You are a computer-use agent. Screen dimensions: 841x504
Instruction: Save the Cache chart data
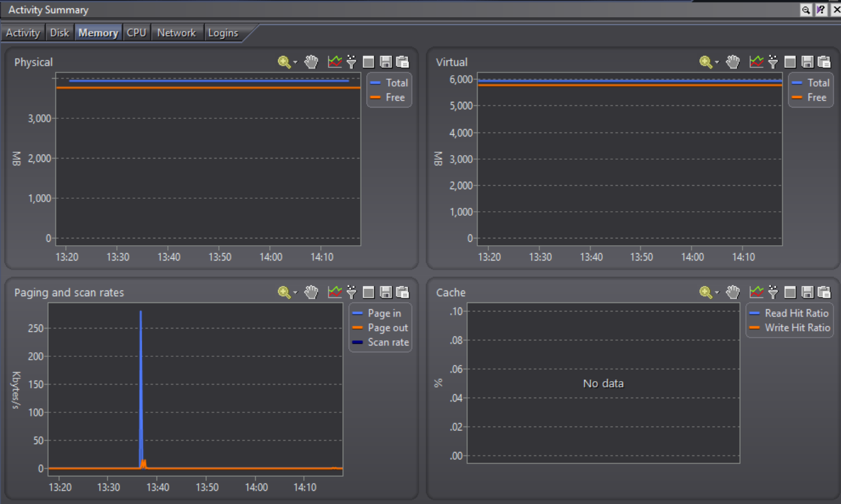click(808, 292)
